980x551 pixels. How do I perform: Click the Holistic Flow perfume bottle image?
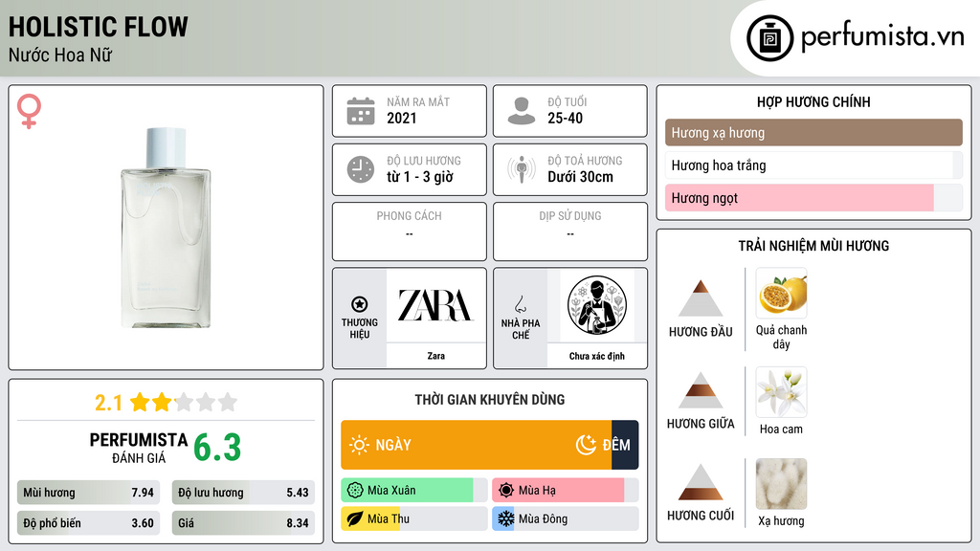(x=166, y=228)
